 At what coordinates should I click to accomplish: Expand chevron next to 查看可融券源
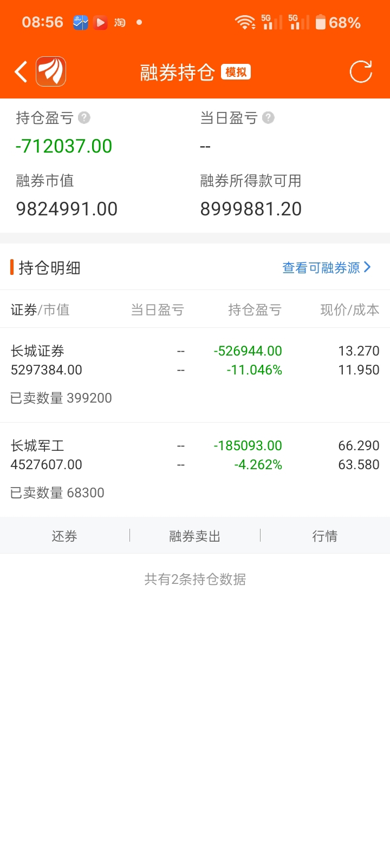pos(368,267)
